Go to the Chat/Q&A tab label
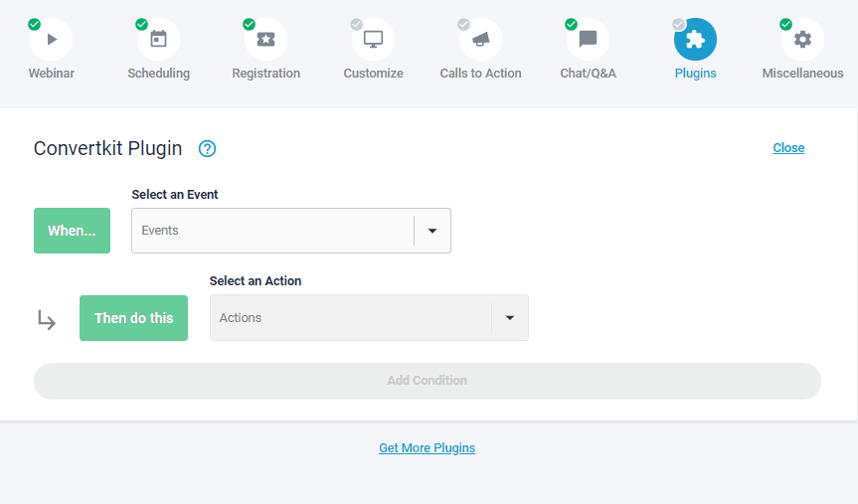 [588, 74]
